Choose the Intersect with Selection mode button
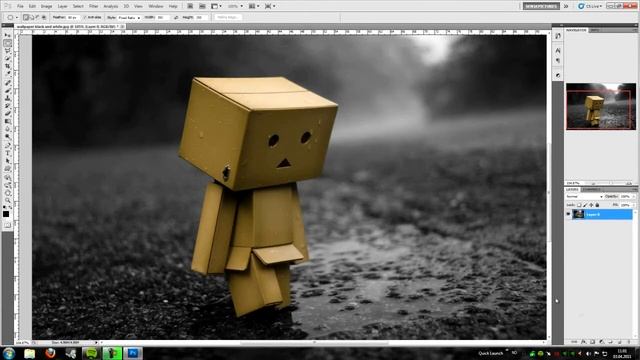The image size is (640, 360). 44,18
